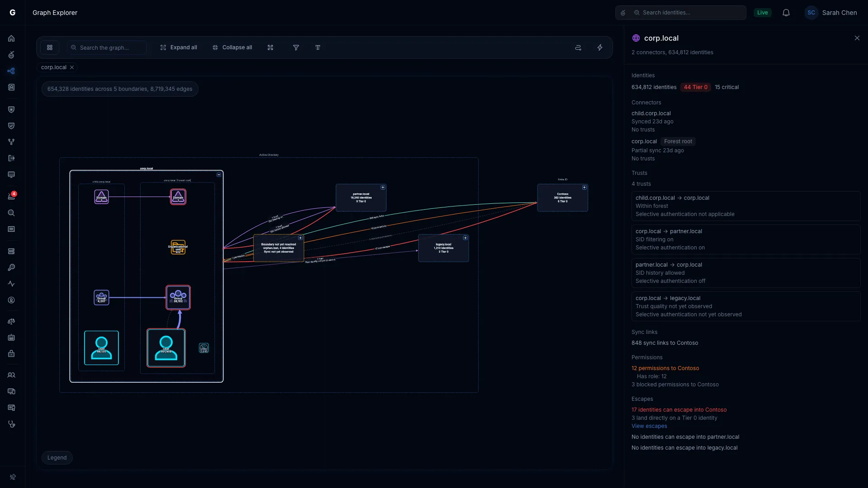Click 12 permissions to Contoso text

coord(665,368)
